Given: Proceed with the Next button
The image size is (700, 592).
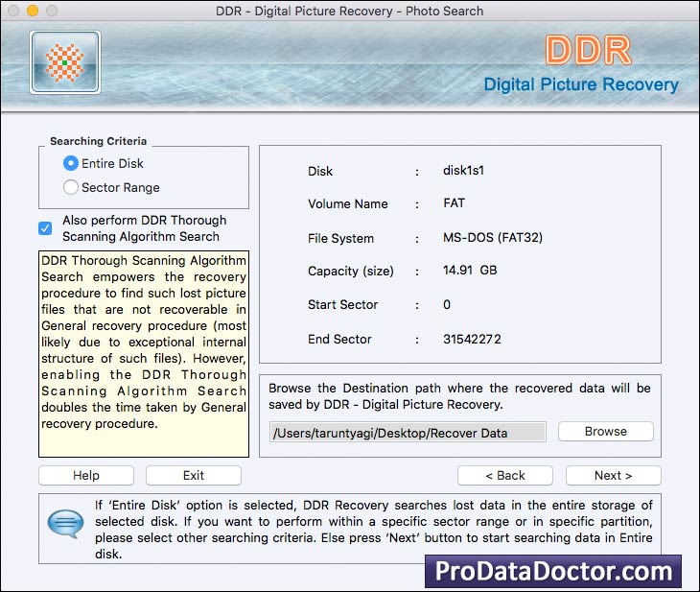Looking at the screenshot, I should coord(613,475).
